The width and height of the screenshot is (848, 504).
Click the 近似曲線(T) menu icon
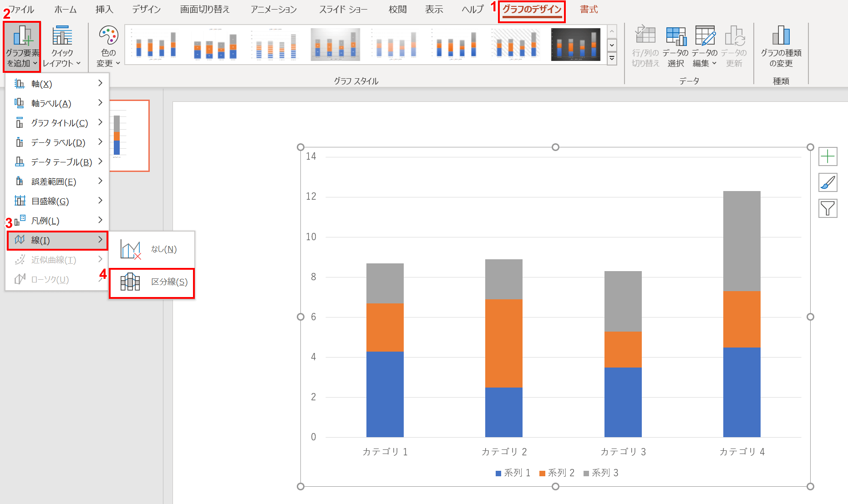[x=20, y=260]
